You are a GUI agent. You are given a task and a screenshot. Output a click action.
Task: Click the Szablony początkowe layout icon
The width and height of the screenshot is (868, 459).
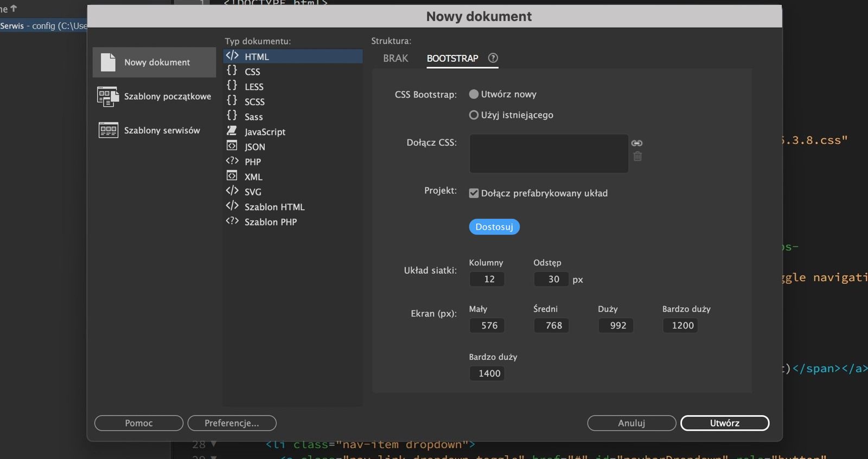point(108,96)
